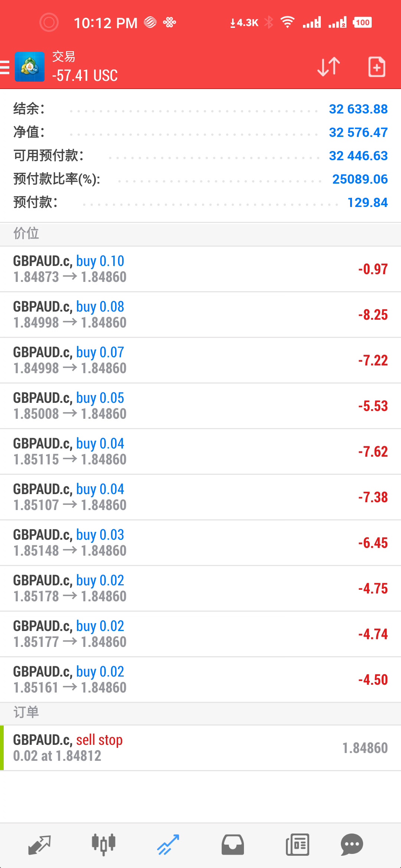Open the Chart tab with candlesticks icon
The width and height of the screenshot is (401, 868).
point(104,845)
